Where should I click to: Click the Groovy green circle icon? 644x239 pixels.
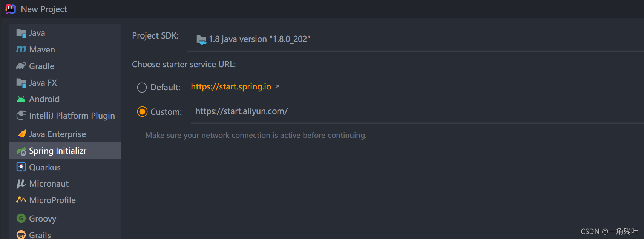click(21, 218)
